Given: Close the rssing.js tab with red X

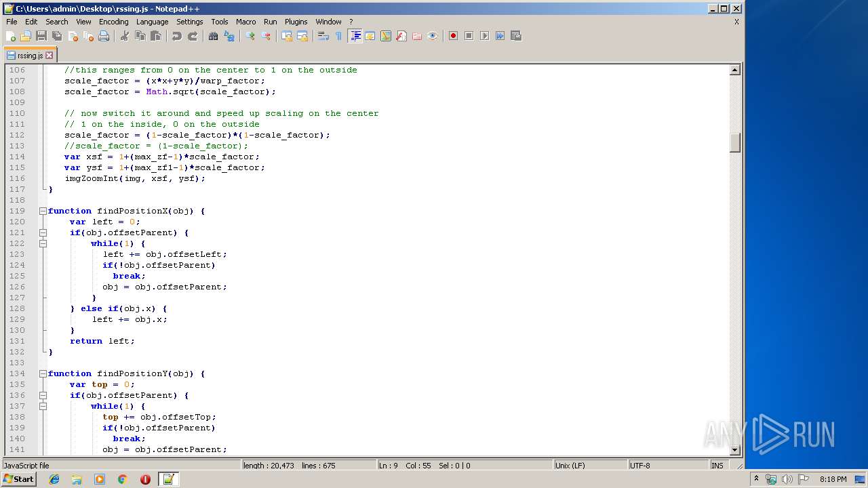Looking at the screenshot, I should point(50,56).
